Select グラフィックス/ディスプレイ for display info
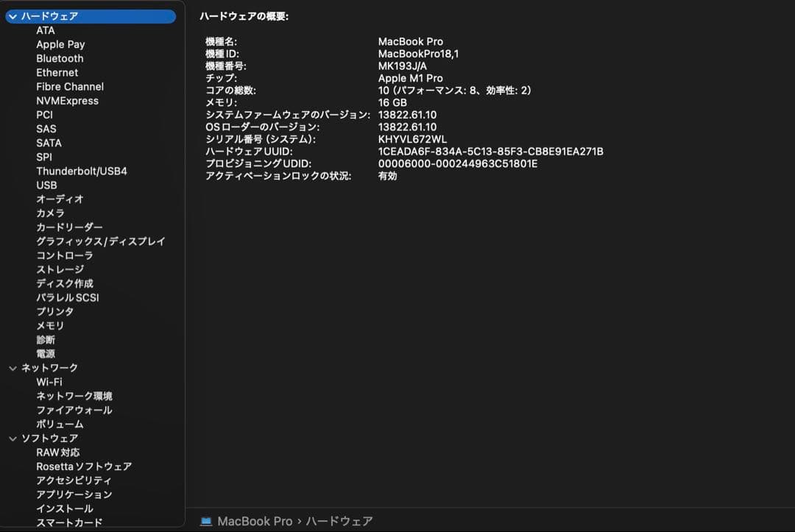The height and width of the screenshot is (532, 795). [101, 241]
